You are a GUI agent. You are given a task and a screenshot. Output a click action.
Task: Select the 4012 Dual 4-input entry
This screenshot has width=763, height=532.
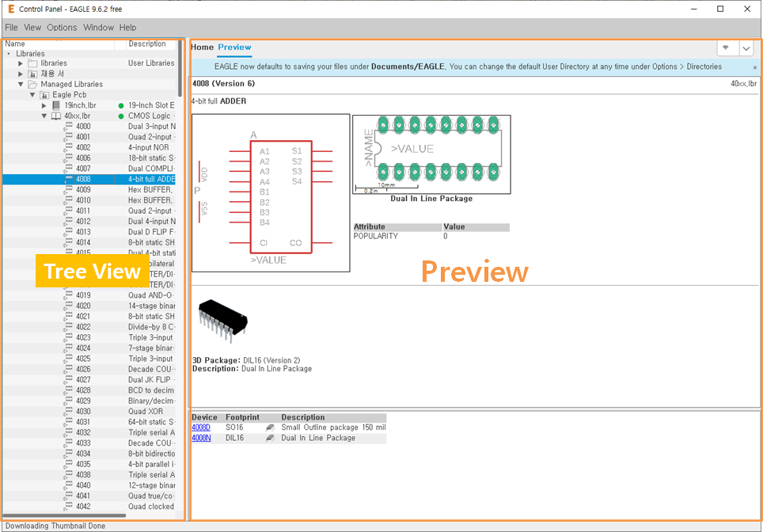[89, 222]
